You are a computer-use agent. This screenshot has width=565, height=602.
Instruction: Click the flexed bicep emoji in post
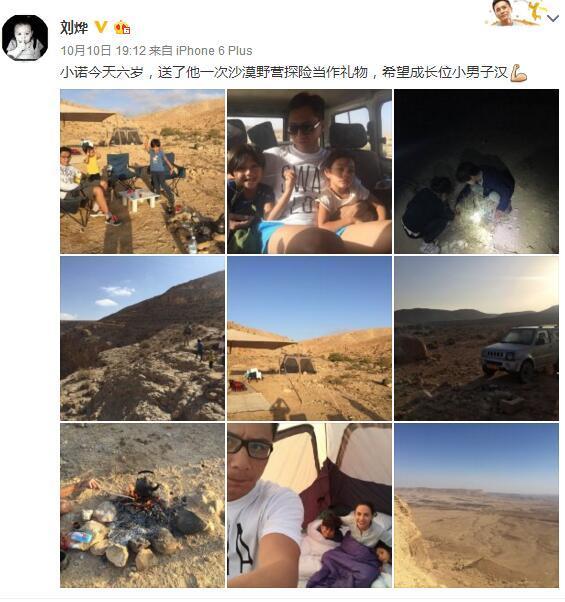coord(519,73)
